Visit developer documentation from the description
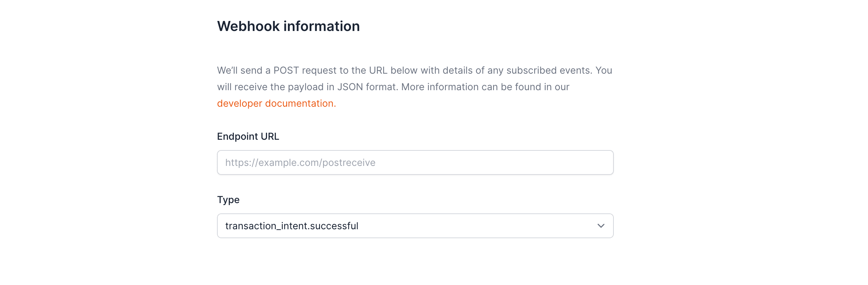Image resolution: width=868 pixels, height=285 pixels. 276,103
